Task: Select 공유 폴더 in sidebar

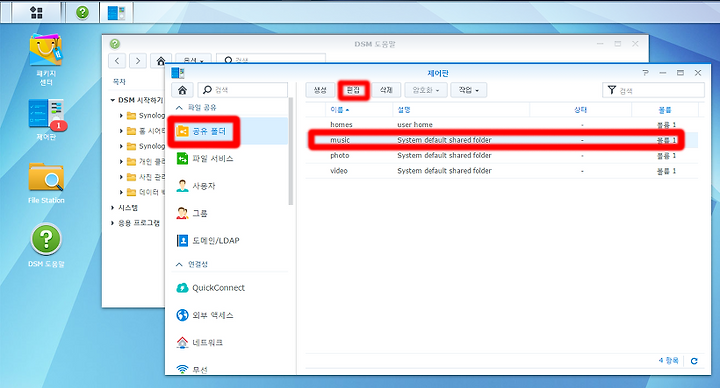Action: pos(229,131)
